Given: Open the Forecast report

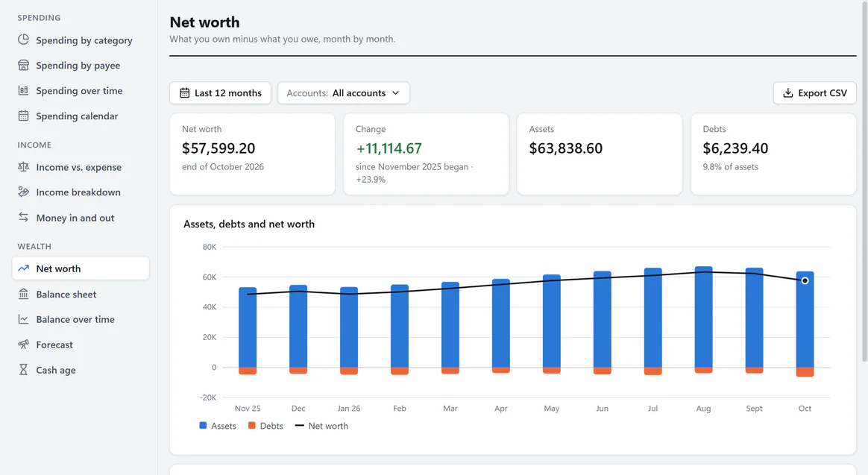Looking at the screenshot, I should (x=81, y=345).
